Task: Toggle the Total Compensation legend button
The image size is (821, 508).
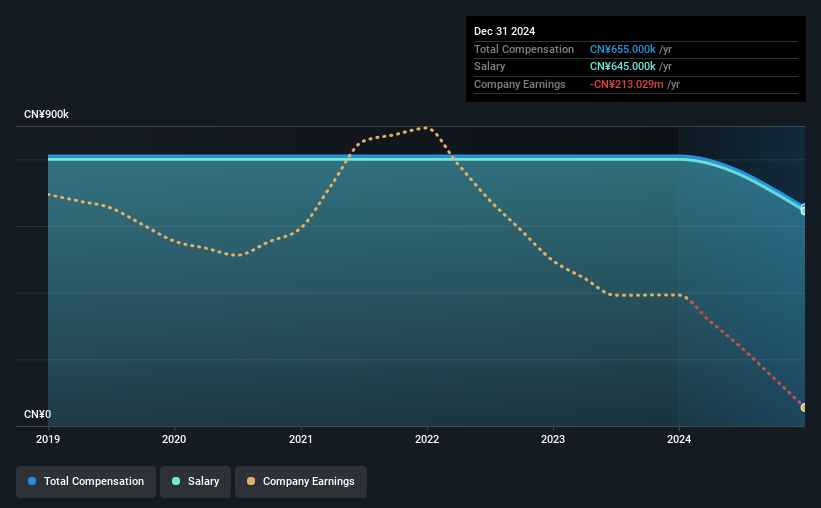Action: (x=86, y=481)
